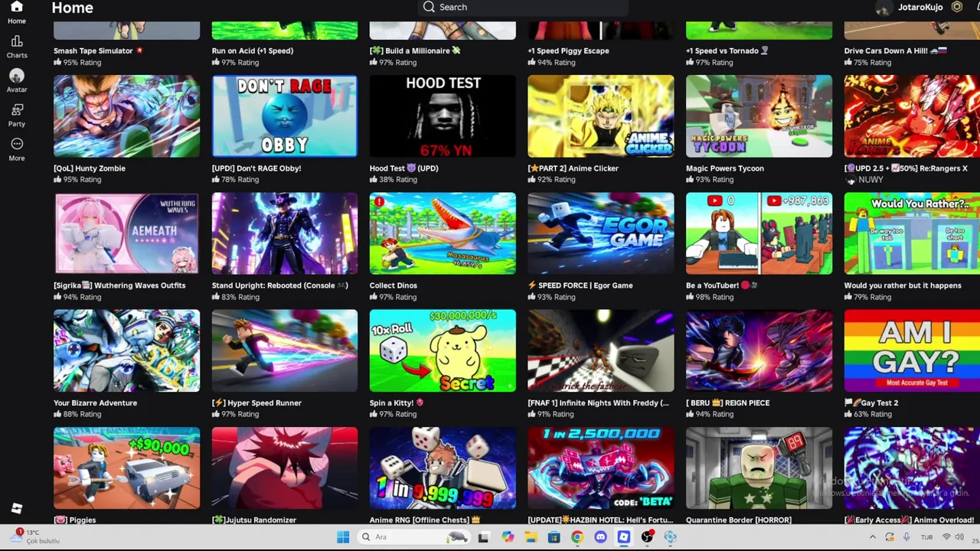Image resolution: width=980 pixels, height=551 pixels.
Task: Open Your Bizarre Adventure thumbnail
Action: point(127,350)
